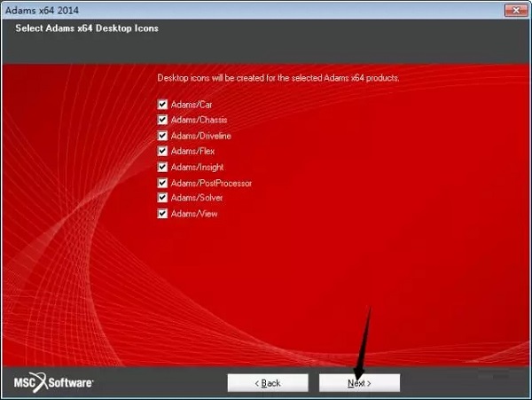Image resolution: width=532 pixels, height=400 pixels.
Task: Disable the Adams/Driveline desktop icon option
Action: 162,136
